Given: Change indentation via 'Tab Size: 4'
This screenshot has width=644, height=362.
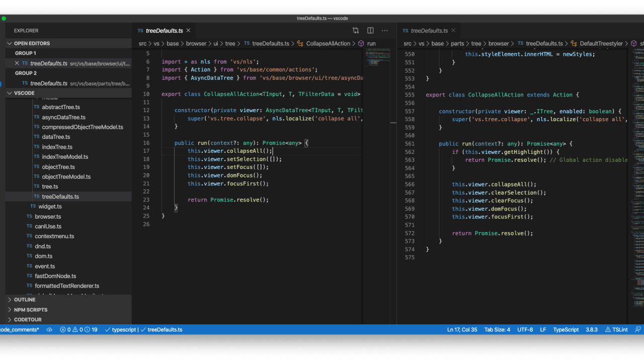Looking at the screenshot, I should coord(497,330).
